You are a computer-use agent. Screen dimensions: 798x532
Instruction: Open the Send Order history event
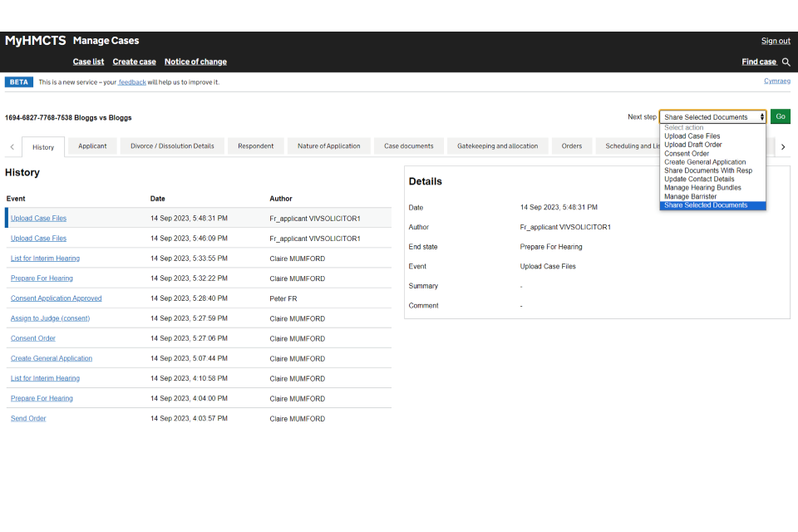click(28, 418)
